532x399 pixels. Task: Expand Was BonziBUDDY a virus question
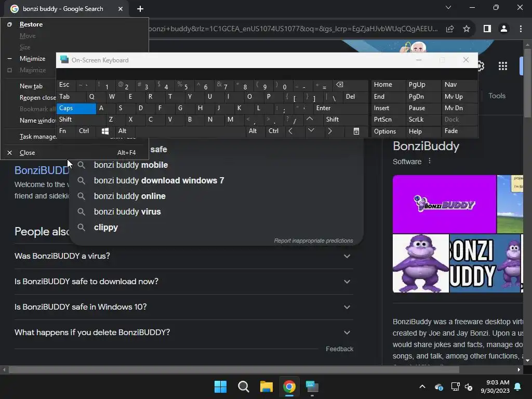183,256
